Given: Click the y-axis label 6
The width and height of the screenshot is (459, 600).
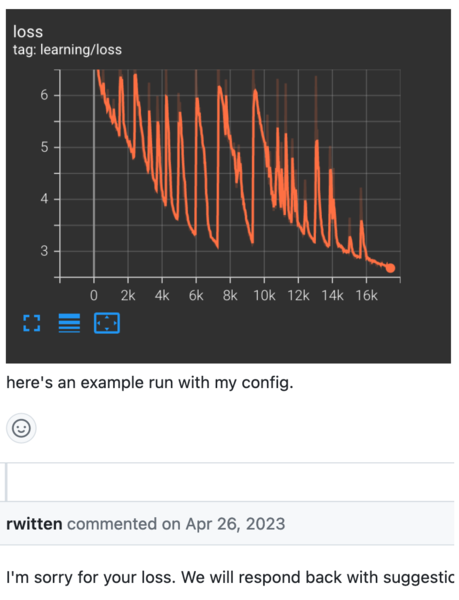Looking at the screenshot, I should [x=44, y=95].
